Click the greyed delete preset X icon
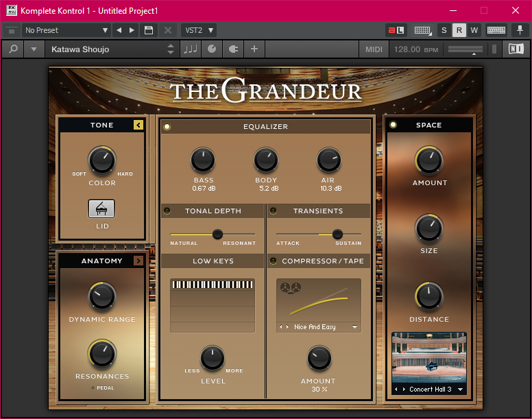Viewport: 532px width, 419px height. click(167, 30)
